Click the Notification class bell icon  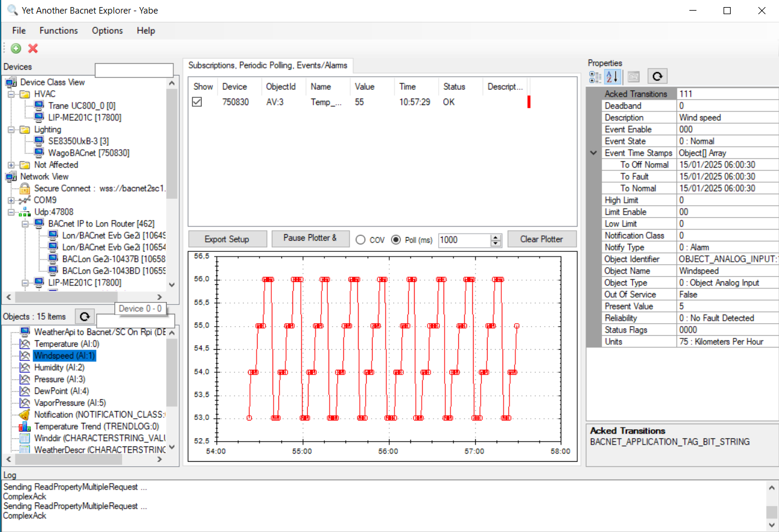click(25, 415)
